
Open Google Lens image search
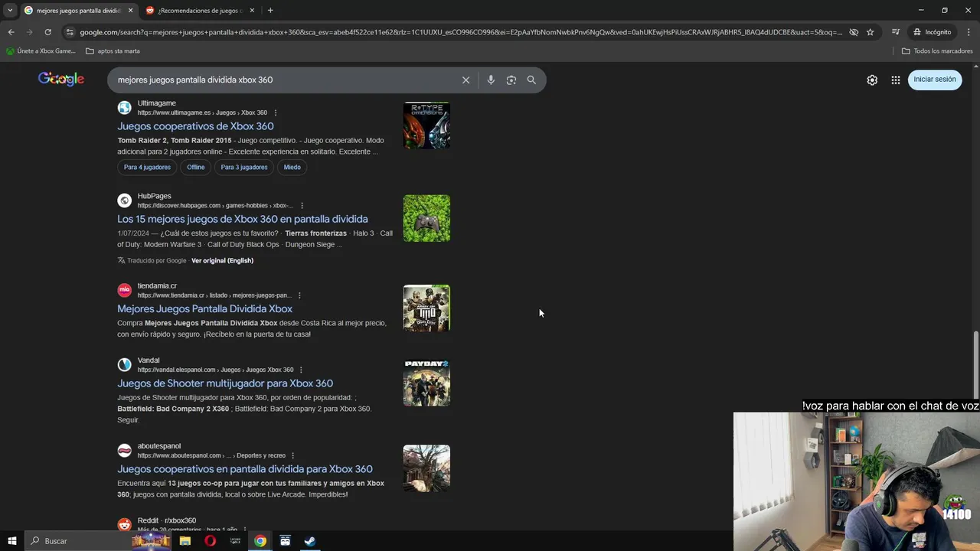click(x=511, y=80)
